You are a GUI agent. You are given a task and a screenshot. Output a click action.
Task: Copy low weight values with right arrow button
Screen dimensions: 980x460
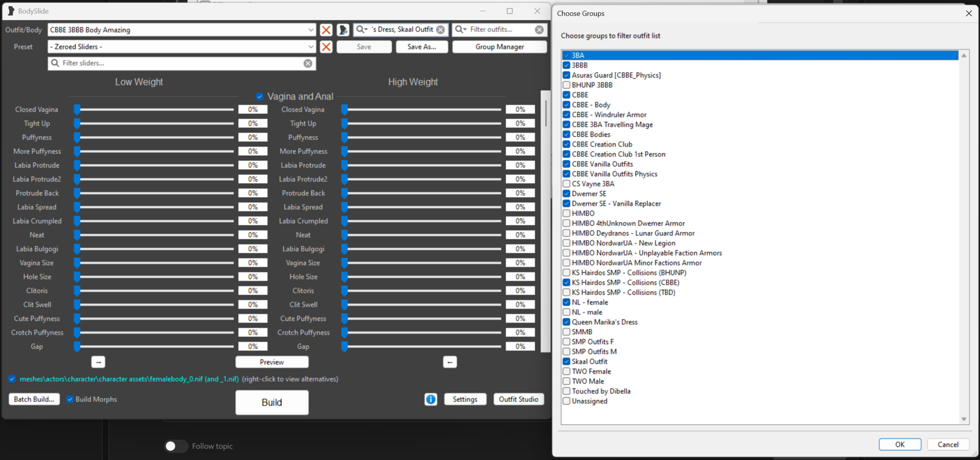[x=99, y=362]
